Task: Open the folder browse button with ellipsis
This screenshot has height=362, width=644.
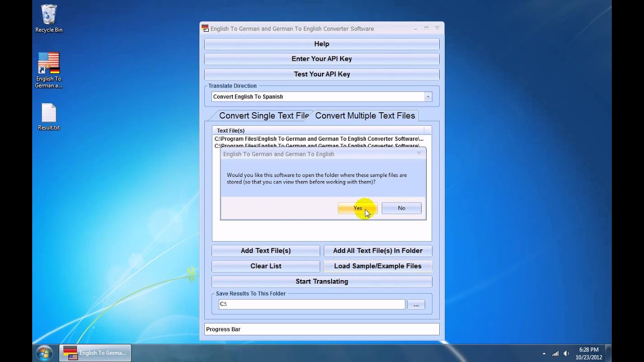Action: pyautogui.click(x=416, y=305)
